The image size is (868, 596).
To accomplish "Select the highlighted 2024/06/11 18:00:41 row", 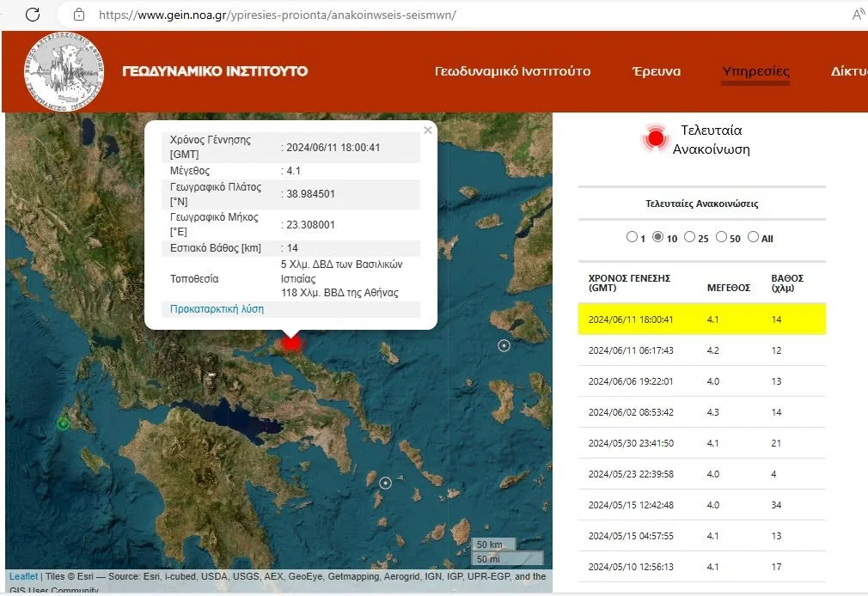I will 702,319.
